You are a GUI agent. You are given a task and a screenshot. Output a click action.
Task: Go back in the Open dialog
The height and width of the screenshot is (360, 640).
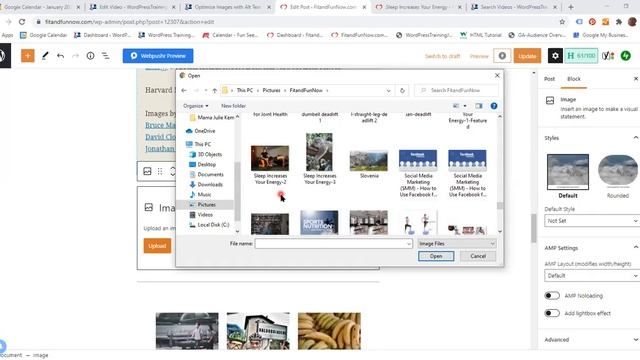click(184, 90)
